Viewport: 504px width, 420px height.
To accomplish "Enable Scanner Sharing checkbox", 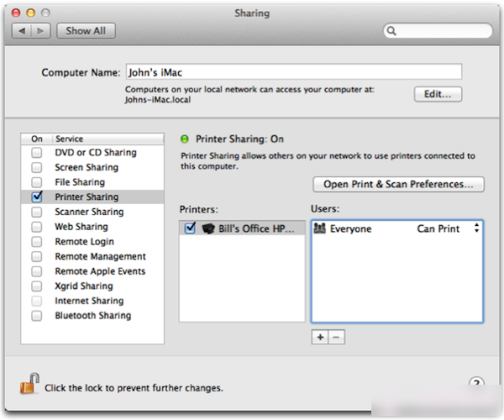I will [37, 212].
